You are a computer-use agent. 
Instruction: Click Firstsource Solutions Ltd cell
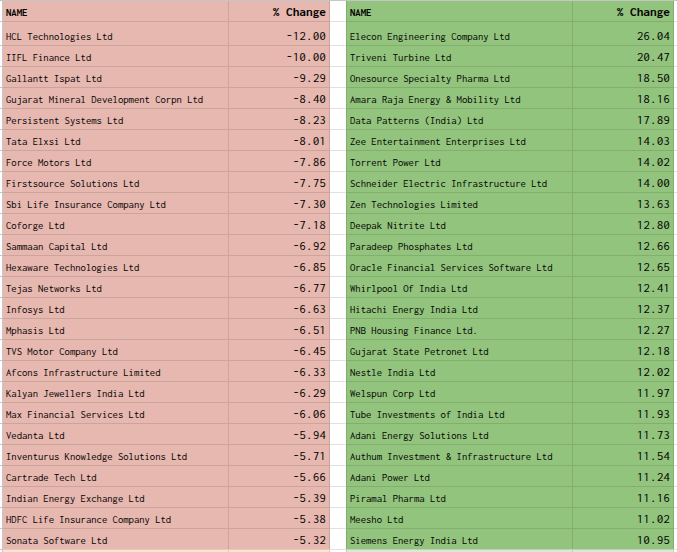[x=115, y=184]
